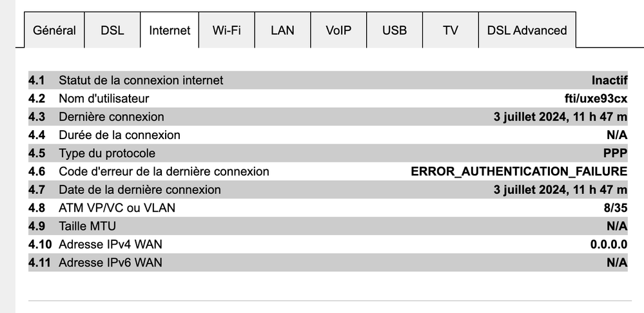
Task: Select the 0.0.0.0 IPv4 WAN address
Action: point(609,245)
